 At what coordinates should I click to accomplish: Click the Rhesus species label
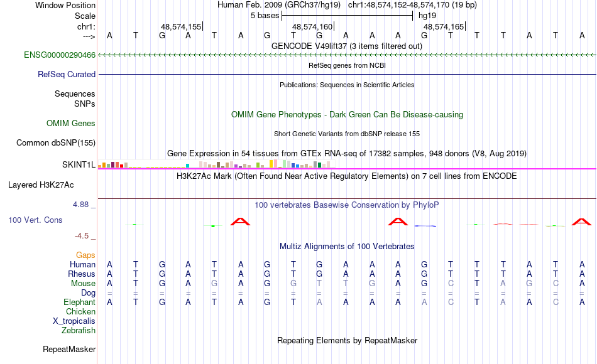(82, 274)
